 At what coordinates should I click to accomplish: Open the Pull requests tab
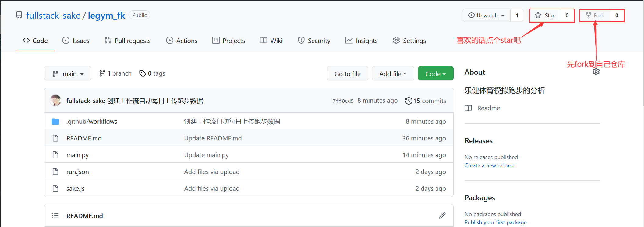[127, 41]
